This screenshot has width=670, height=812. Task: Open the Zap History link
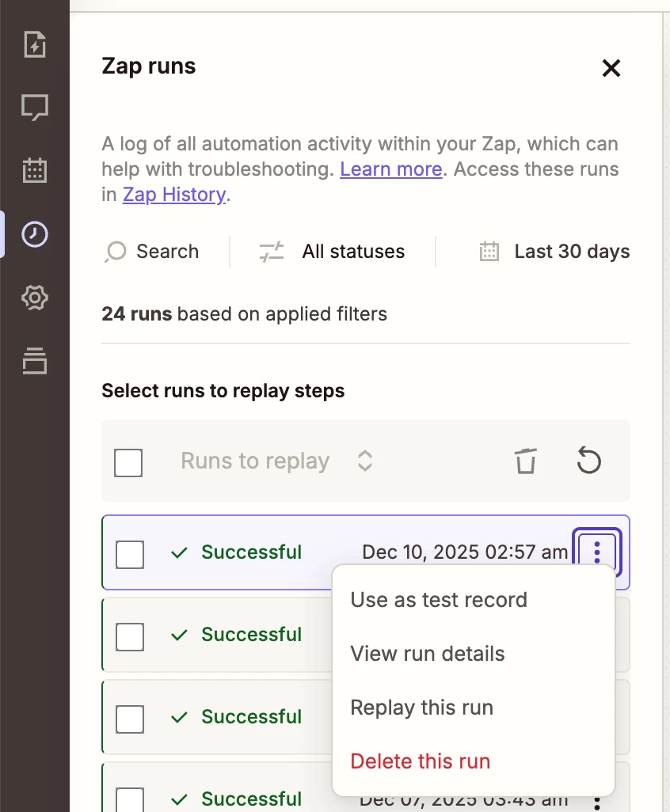[174, 195]
